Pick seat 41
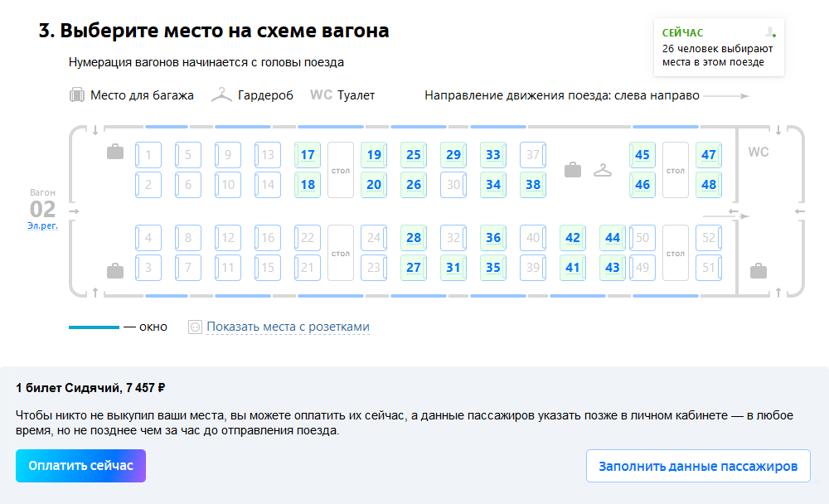829x504 pixels. [x=573, y=268]
